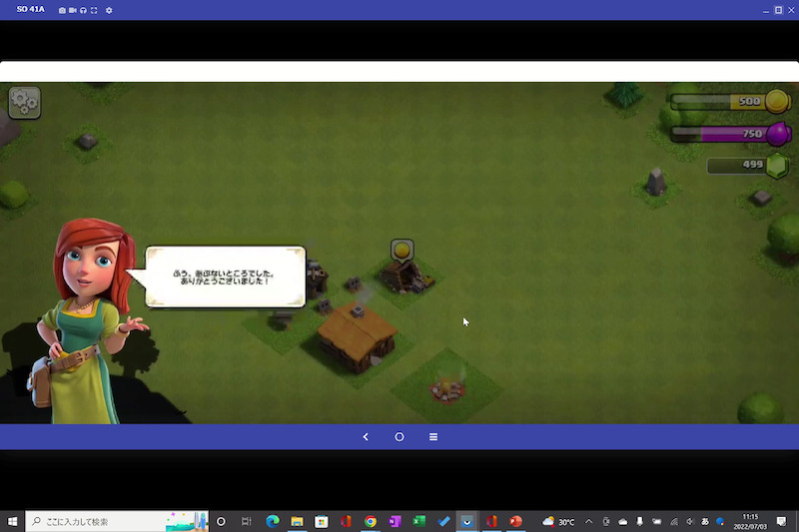
Task: Tap the villager's speech bubble to continue
Action: click(x=226, y=276)
